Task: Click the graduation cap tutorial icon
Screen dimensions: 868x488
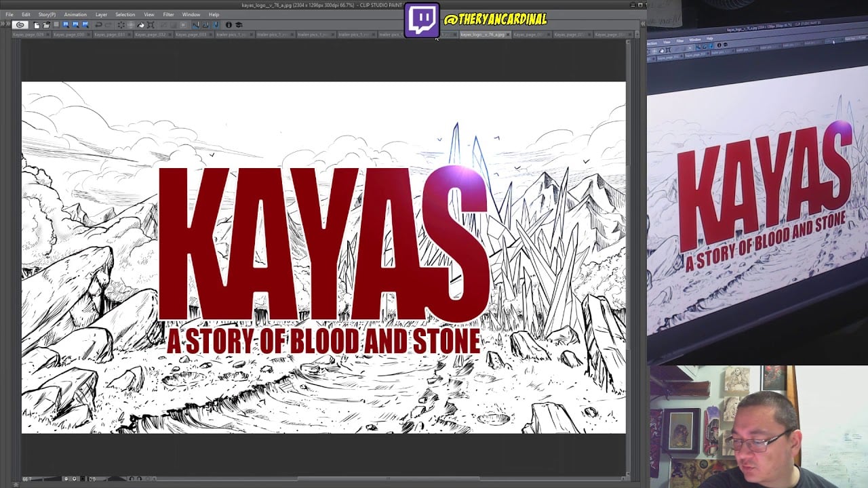Action: [x=239, y=25]
